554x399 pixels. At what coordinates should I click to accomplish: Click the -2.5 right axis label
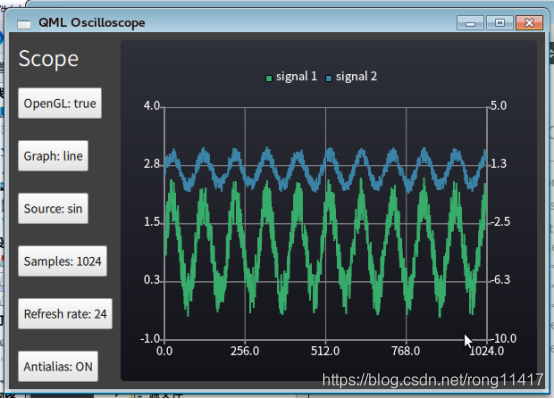coord(501,222)
